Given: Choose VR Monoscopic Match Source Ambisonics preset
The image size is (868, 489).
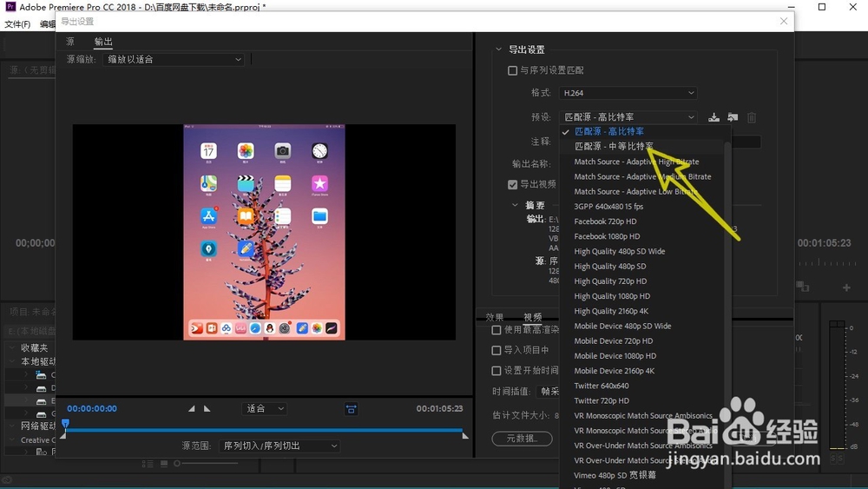Looking at the screenshot, I should (x=641, y=416).
